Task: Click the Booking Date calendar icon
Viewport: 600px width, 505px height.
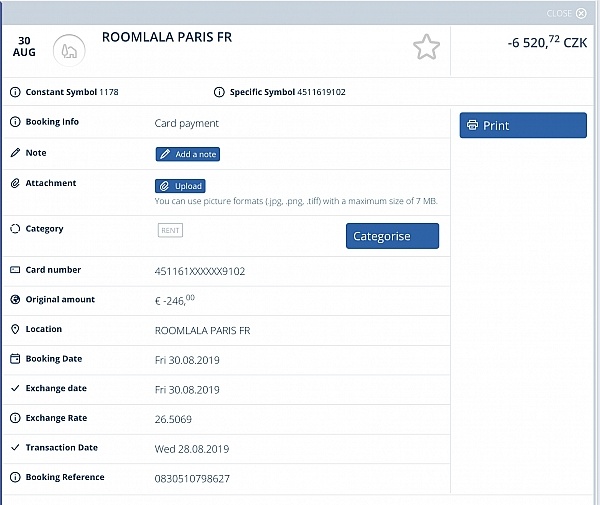Action: coord(15,359)
